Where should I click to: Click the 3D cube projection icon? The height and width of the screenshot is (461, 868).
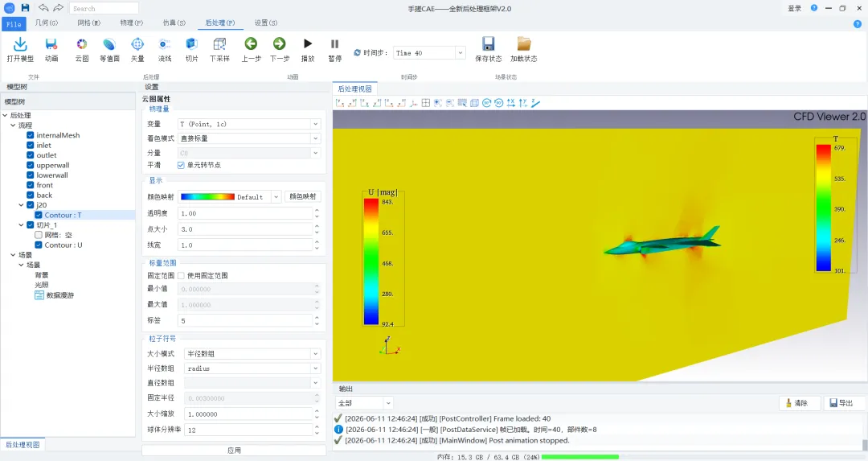tap(474, 103)
